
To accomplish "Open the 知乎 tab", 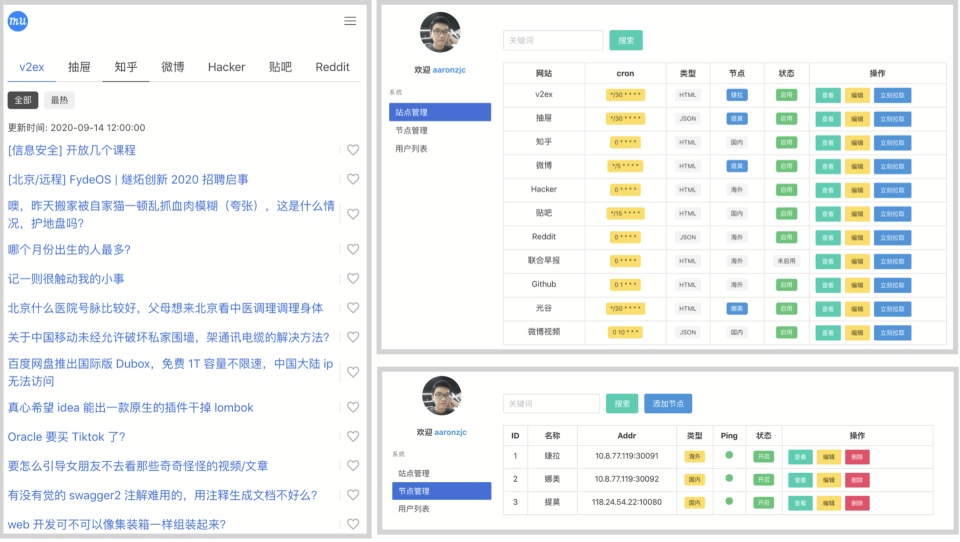I will pyautogui.click(x=126, y=67).
